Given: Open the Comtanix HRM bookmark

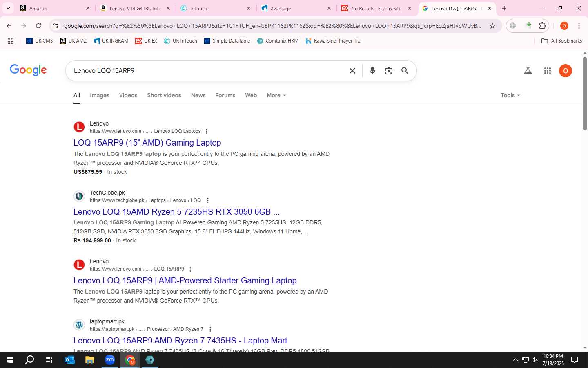Looking at the screenshot, I should [278, 41].
